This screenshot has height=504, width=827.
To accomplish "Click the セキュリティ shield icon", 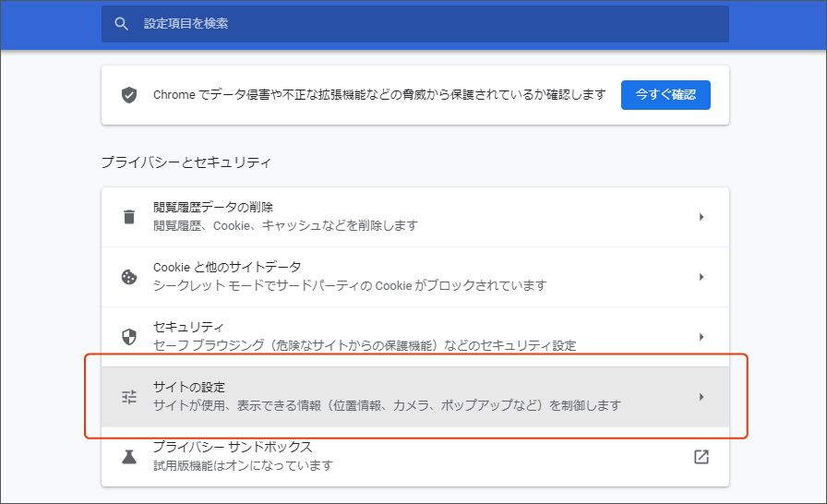I will [x=129, y=336].
